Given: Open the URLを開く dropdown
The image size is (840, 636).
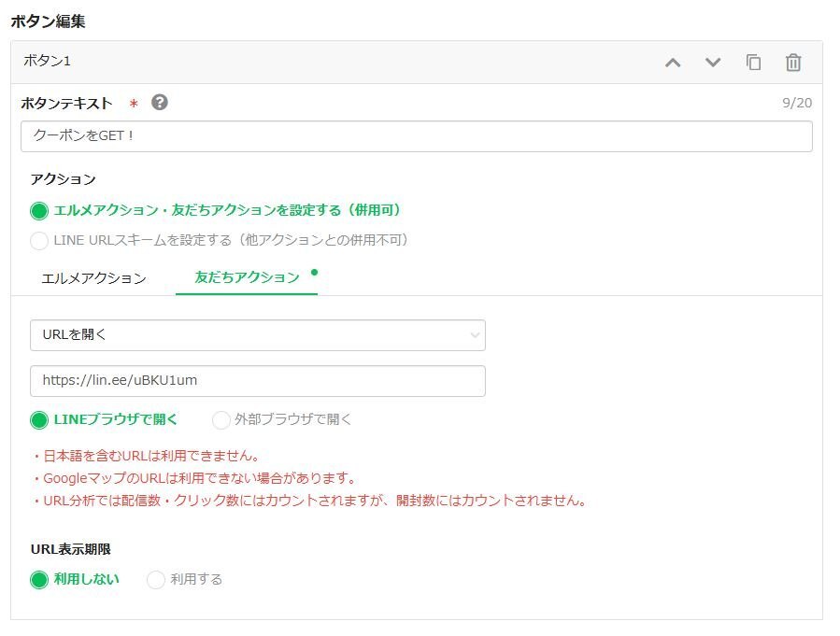Looking at the screenshot, I should 258,335.
